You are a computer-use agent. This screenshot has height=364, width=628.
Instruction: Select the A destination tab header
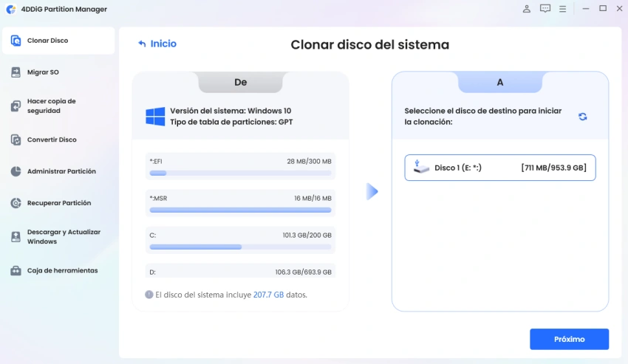(500, 82)
